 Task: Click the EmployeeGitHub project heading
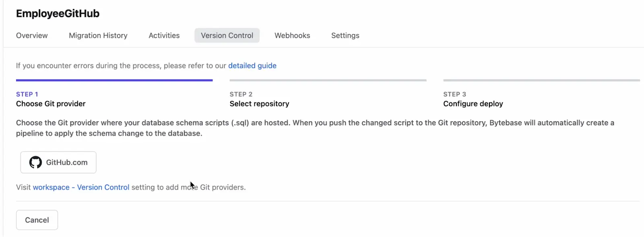58,14
